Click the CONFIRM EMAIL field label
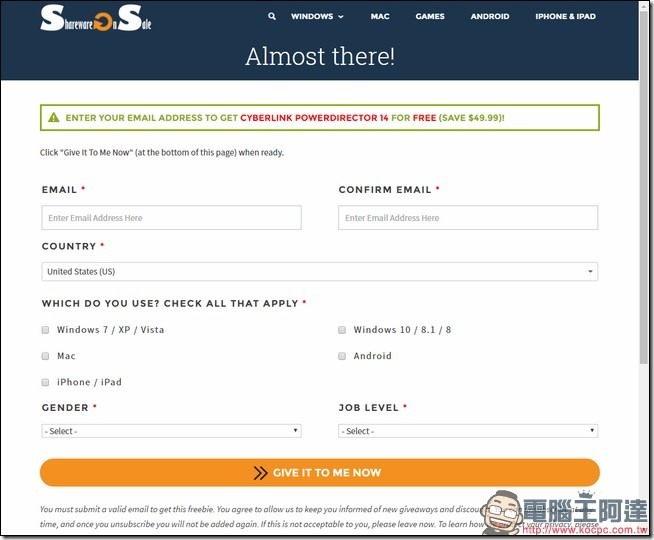Image resolution: width=654 pixels, height=540 pixels. coord(385,190)
